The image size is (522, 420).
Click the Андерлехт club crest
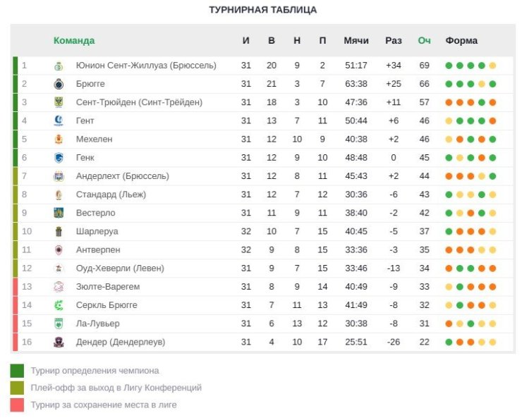[x=59, y=176]
